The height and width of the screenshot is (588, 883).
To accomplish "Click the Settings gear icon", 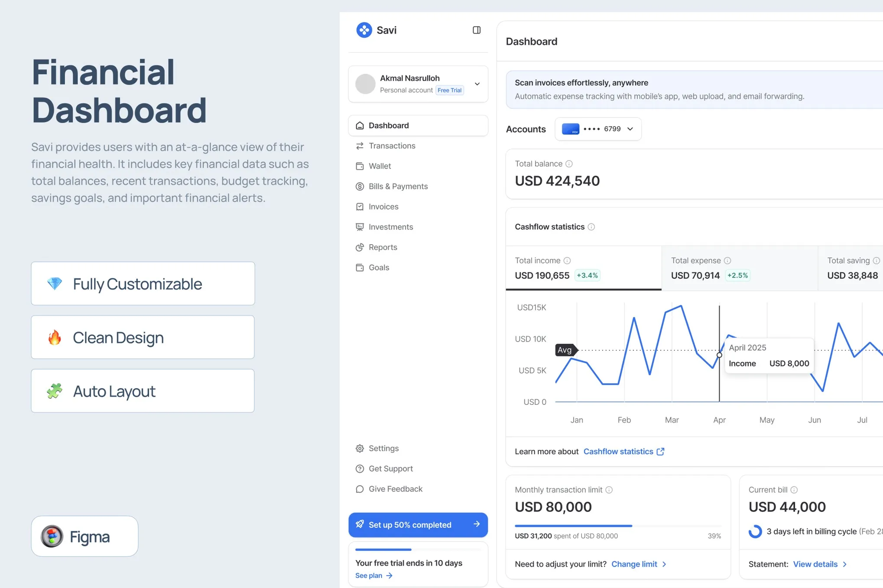I will 360,449.
